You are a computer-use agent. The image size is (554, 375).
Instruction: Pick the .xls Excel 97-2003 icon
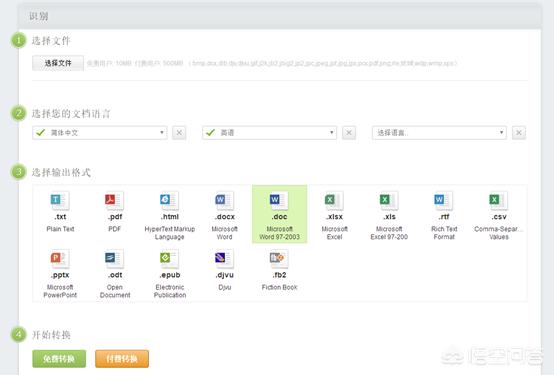coord(389,200)
